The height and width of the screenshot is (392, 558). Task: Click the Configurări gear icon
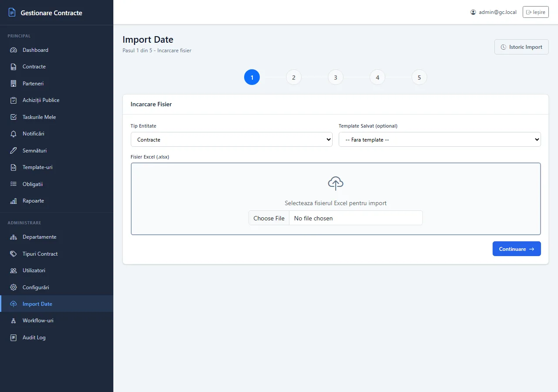(14, 287)
